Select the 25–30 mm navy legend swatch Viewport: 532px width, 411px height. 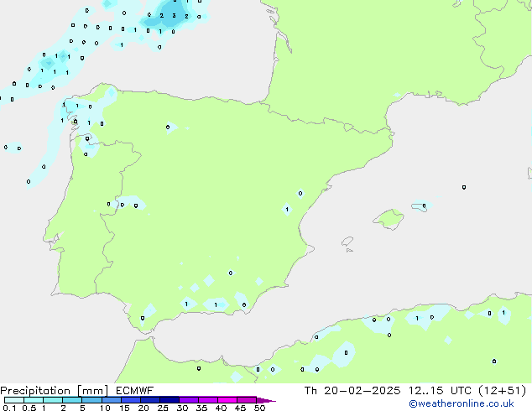pyautogui.click(x=169, y=400)
